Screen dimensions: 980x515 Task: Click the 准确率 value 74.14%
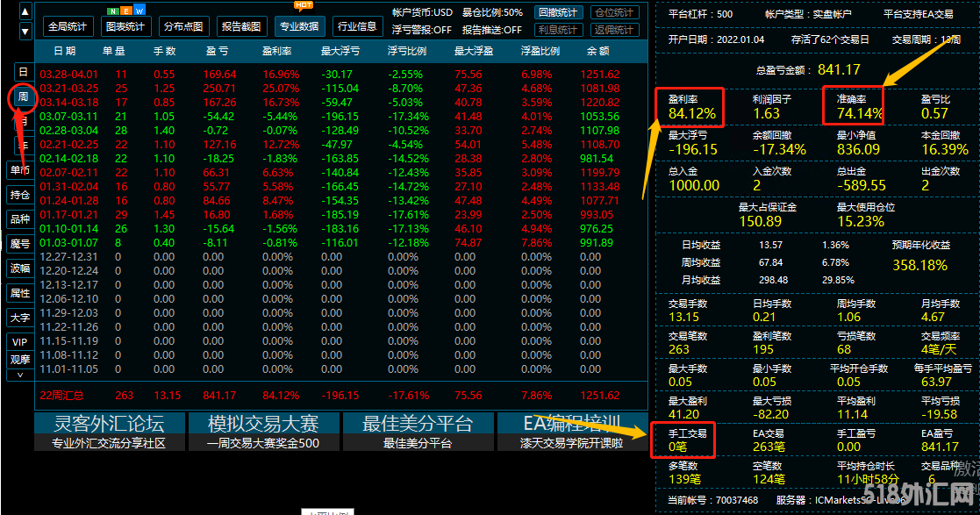pos(860,114)
